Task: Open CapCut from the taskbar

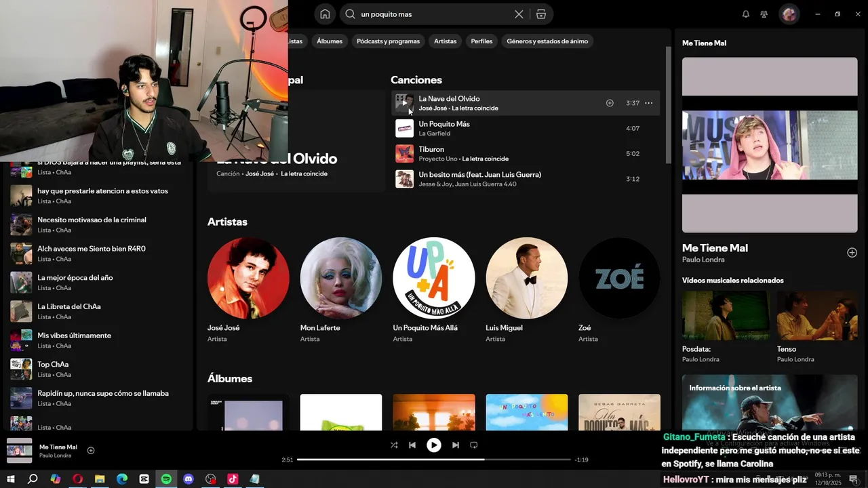Action: point(144,479)
